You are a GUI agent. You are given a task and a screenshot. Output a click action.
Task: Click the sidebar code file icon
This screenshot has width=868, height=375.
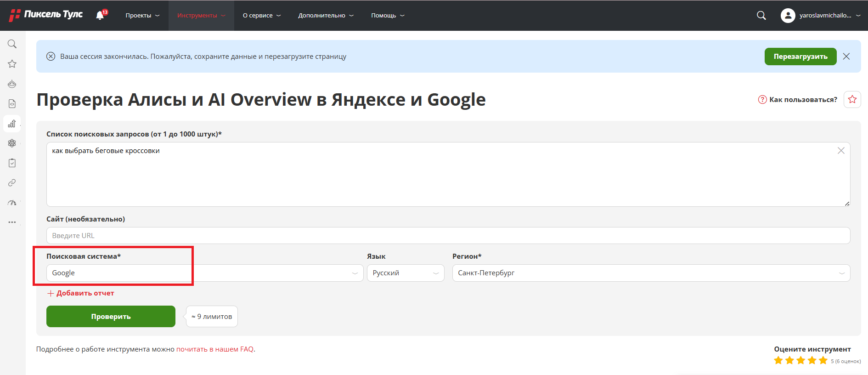click(12, 104)
